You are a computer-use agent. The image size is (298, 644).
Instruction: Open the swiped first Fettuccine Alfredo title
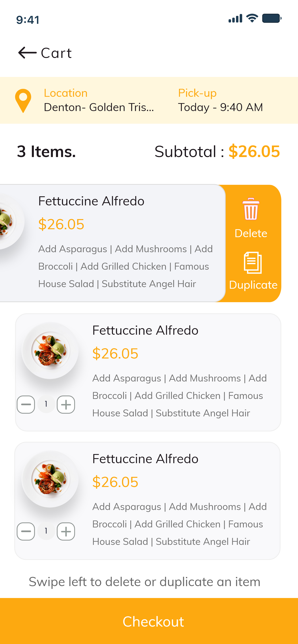[x=91, y=201]
